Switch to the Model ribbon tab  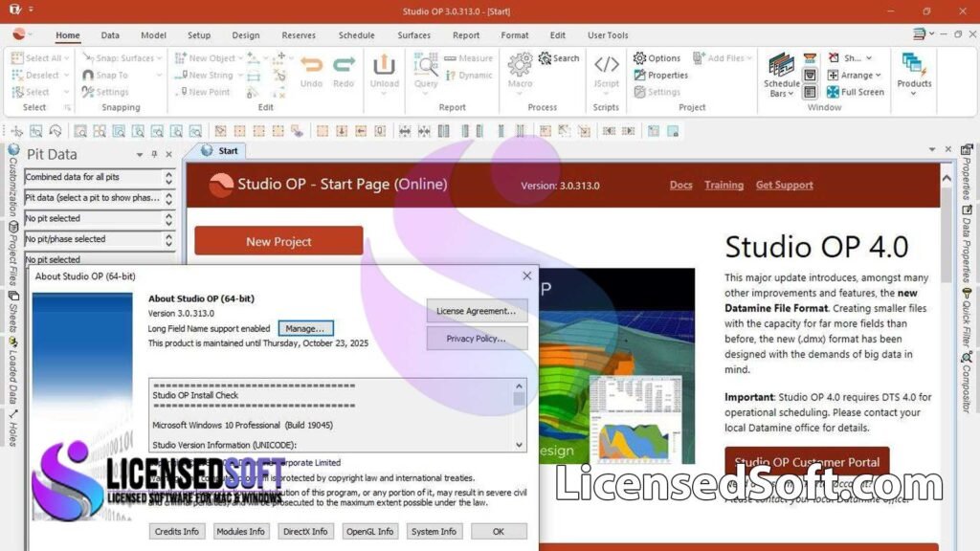[x=153, y=35]
